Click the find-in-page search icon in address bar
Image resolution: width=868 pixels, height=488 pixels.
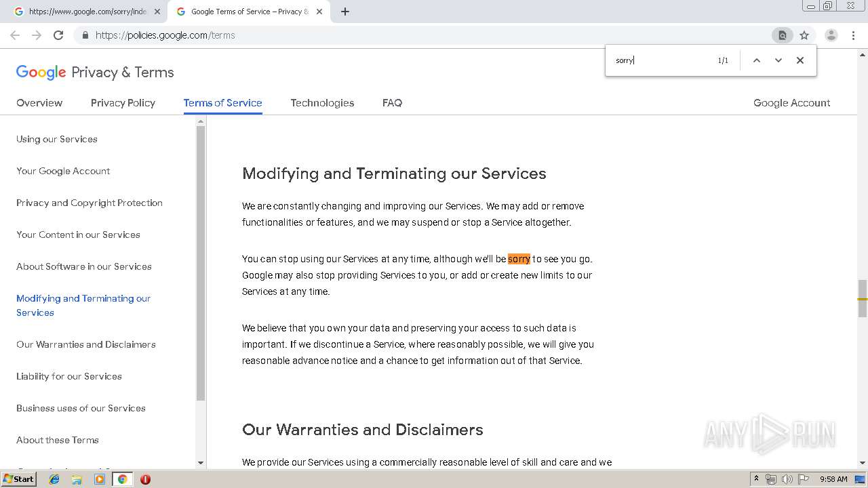click(782, 35)
